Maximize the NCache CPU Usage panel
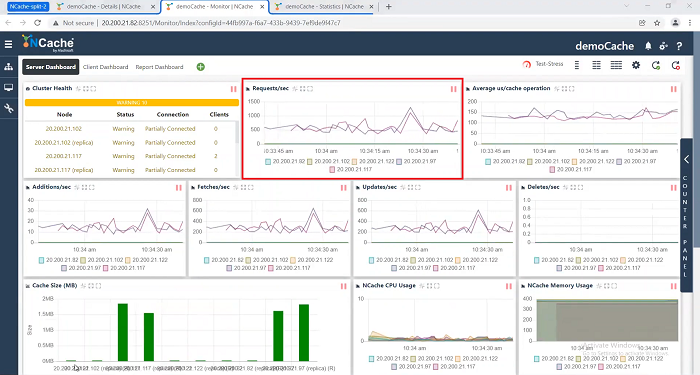 point(437,286)
